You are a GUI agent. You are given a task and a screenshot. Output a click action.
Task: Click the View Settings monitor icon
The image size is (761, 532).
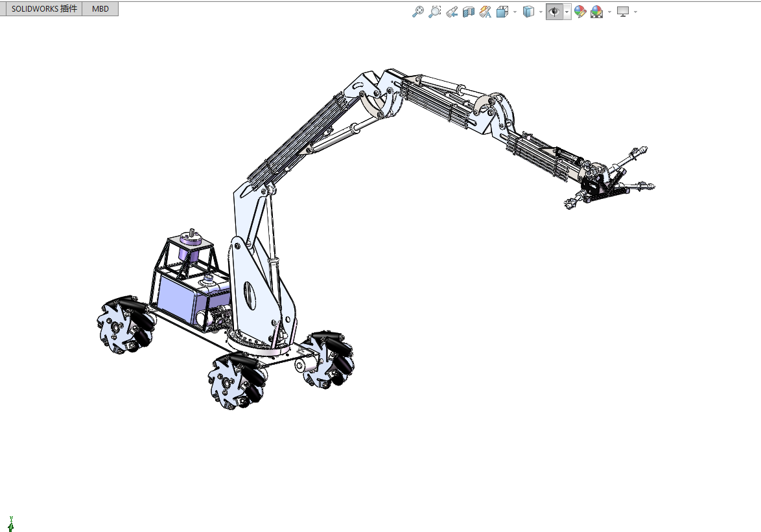click(x=623, y=12)
